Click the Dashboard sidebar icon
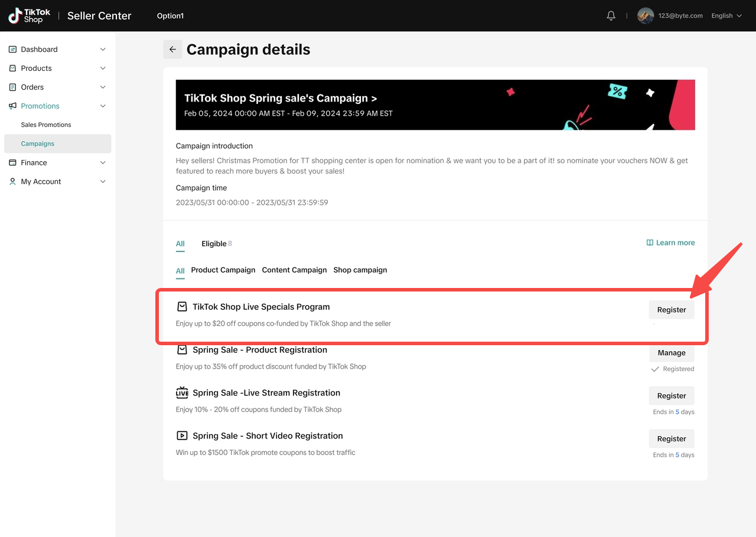The width and height of the screenshot is (756, 537). [x=12, y=50]
